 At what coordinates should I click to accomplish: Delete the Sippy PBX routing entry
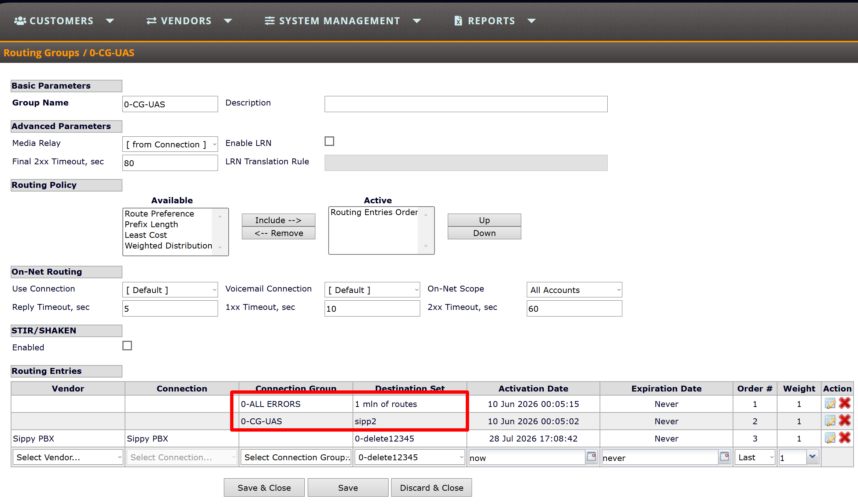pos(845,438)
